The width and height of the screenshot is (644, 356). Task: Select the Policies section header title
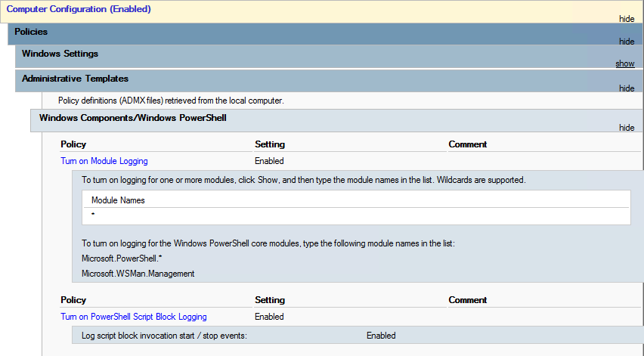[31, 32]
